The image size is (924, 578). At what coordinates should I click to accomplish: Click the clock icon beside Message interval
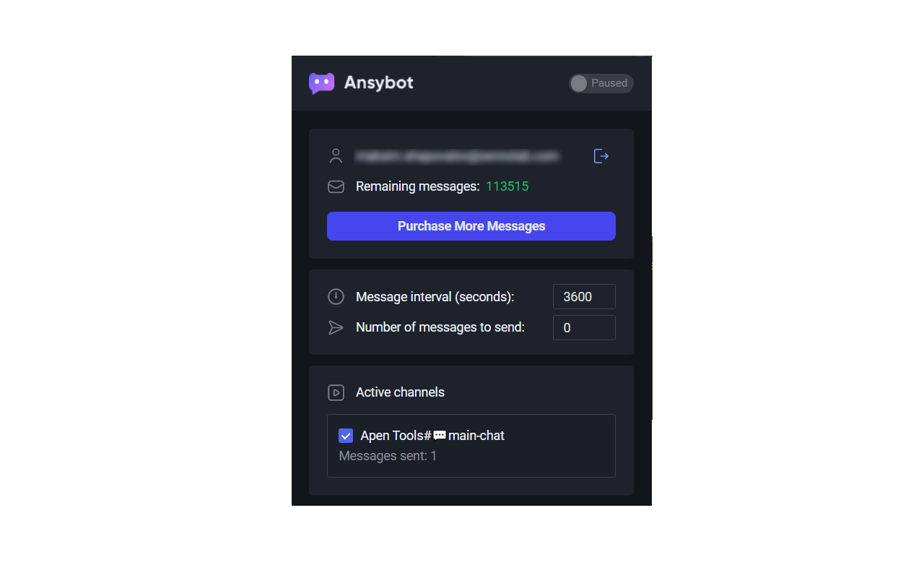click(336, 297)
